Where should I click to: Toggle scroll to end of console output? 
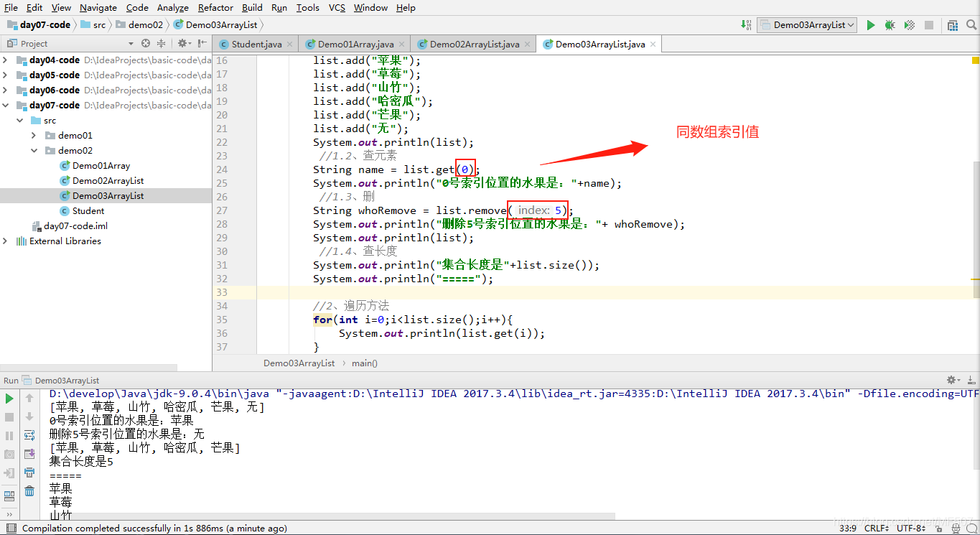pos(29,454)
